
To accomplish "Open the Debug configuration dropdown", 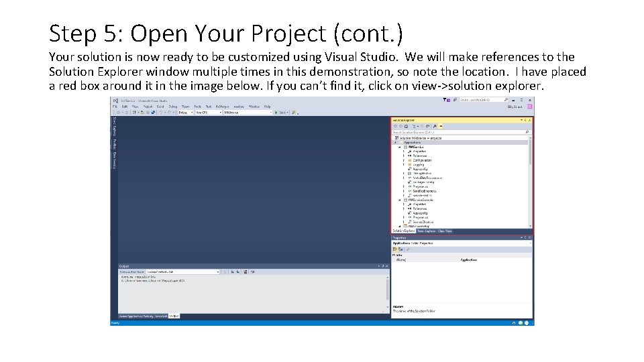I will tap(186, 113).
